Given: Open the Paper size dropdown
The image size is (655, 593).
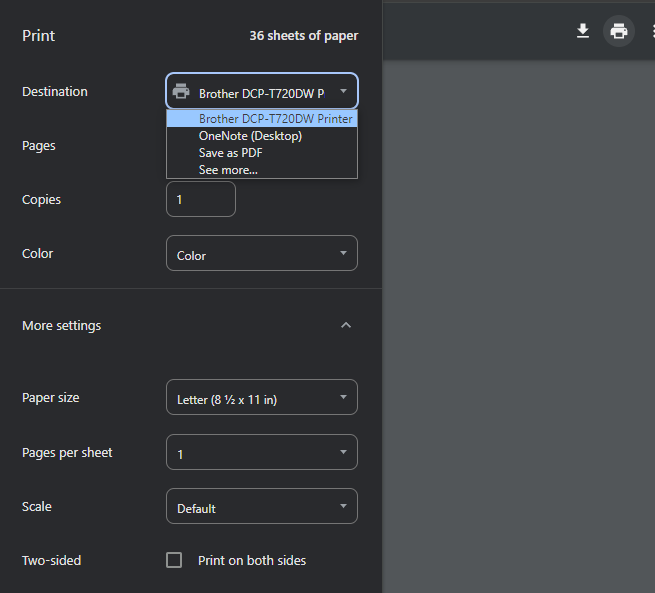Looking at the screenshot, I should tap(262, 397).
